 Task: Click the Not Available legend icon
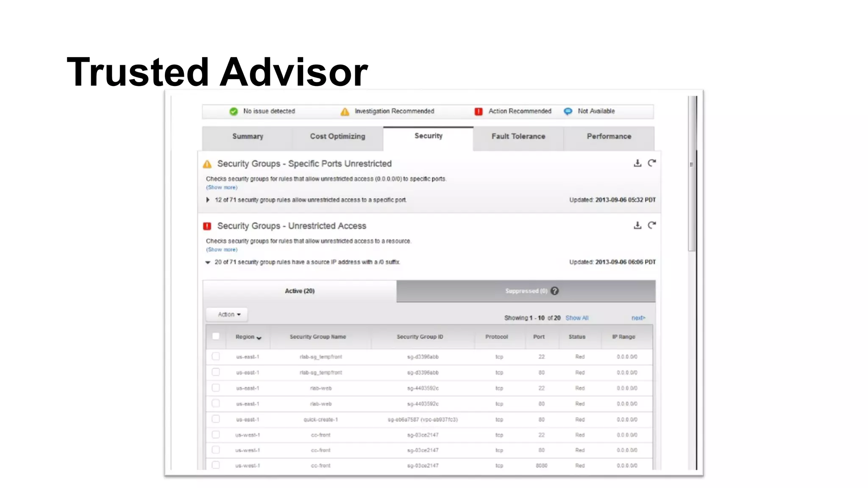568,111
